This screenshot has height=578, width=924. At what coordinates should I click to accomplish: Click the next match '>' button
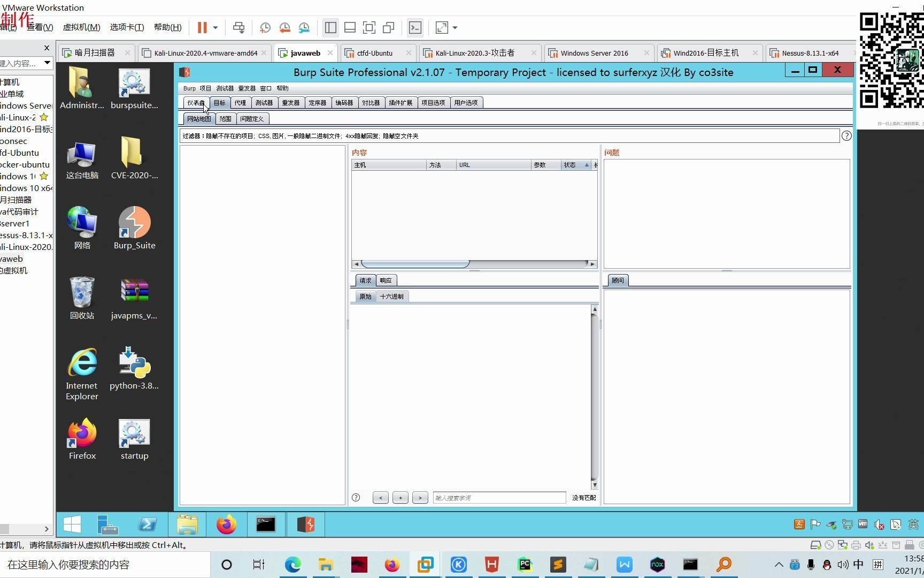pyautogui.click(x=420, y=498)
